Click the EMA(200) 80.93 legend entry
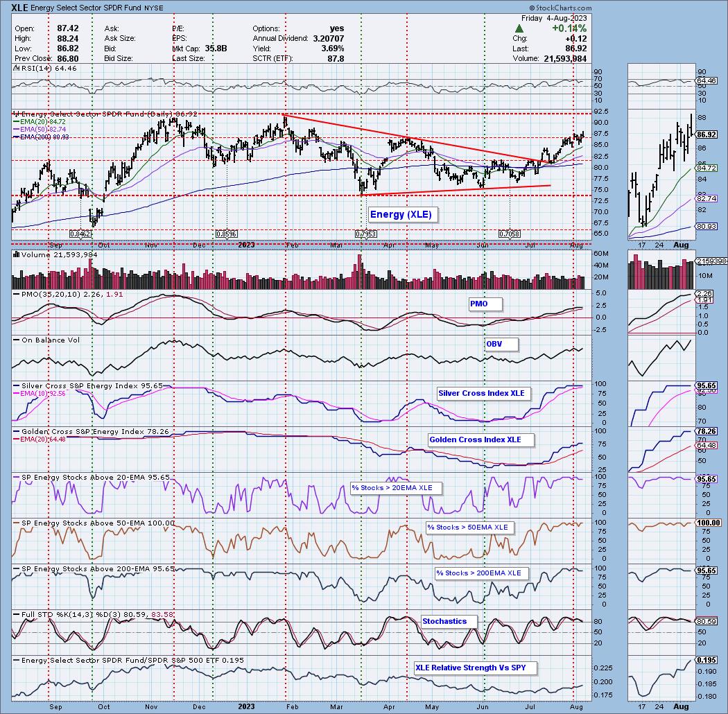This screenshot has height=714, width=728. click(41, 137)
